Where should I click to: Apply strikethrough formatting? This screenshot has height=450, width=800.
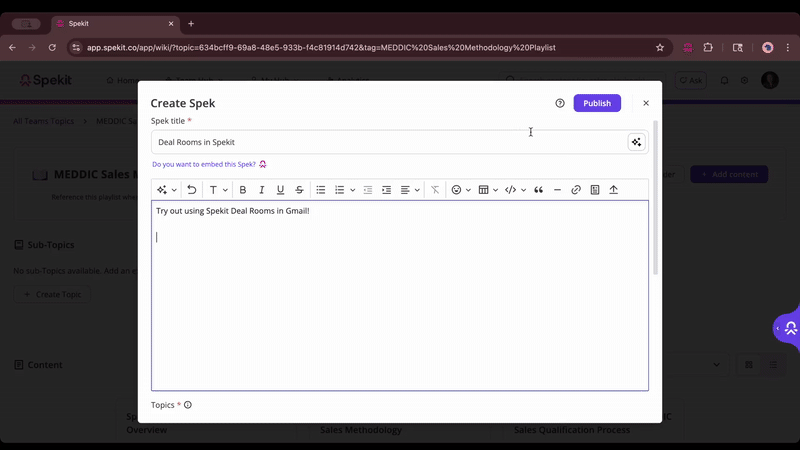pyautogui.click(x=299, y=190)
